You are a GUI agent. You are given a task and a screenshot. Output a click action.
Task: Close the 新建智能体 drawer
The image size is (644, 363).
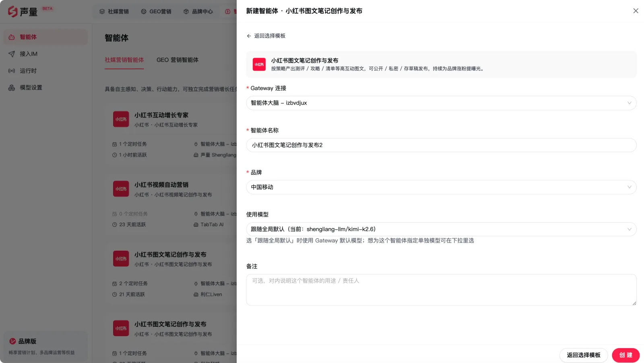point(636,11)
